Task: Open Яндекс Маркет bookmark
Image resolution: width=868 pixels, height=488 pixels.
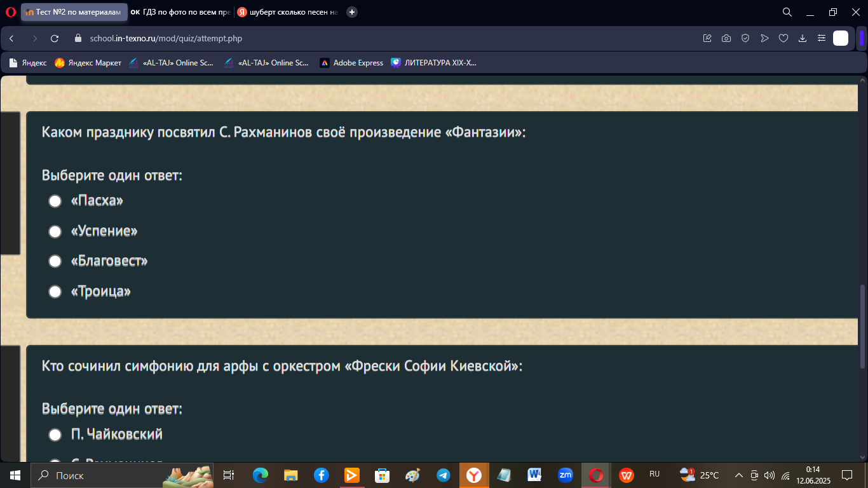Action: click(x=88, y=63)
